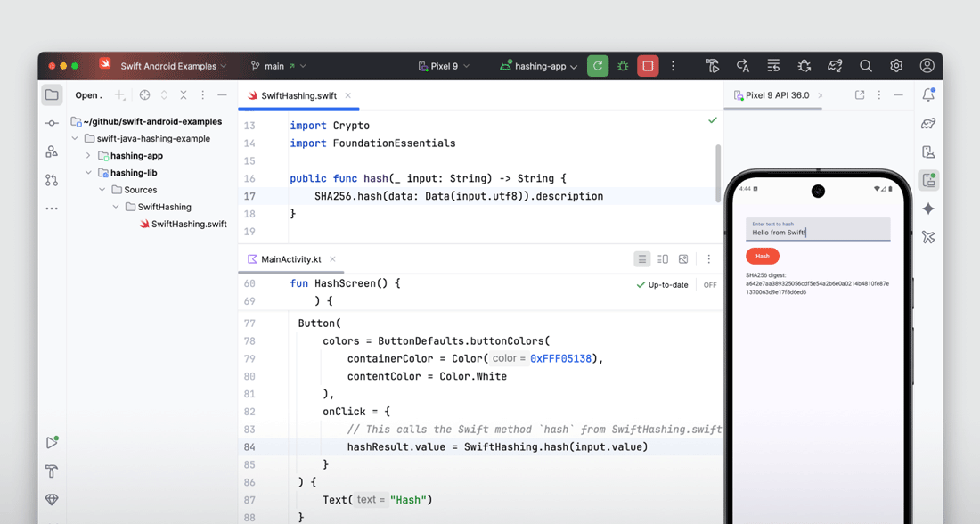Open Search Everywhere magnifier icon
980x524 pixels.
click(865, 66)
